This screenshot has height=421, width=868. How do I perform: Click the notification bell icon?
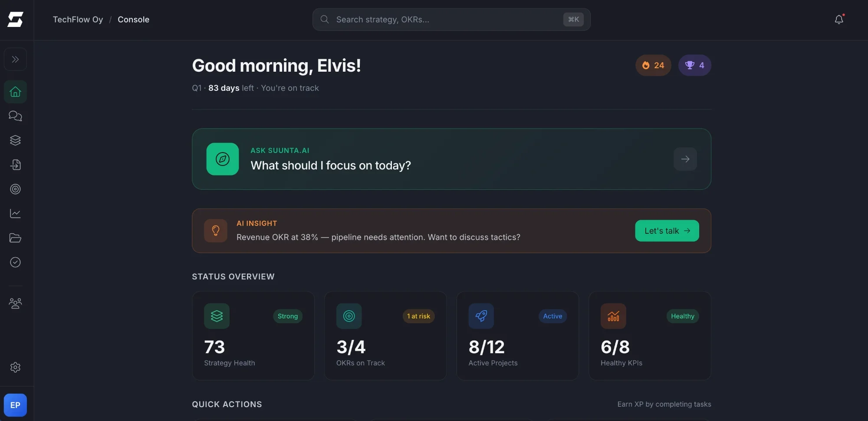tap(839, 20)
